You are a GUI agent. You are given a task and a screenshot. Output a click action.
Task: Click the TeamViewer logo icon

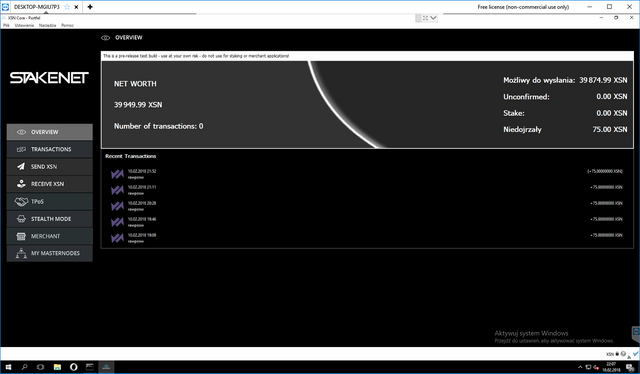click(x=5, y=7)
